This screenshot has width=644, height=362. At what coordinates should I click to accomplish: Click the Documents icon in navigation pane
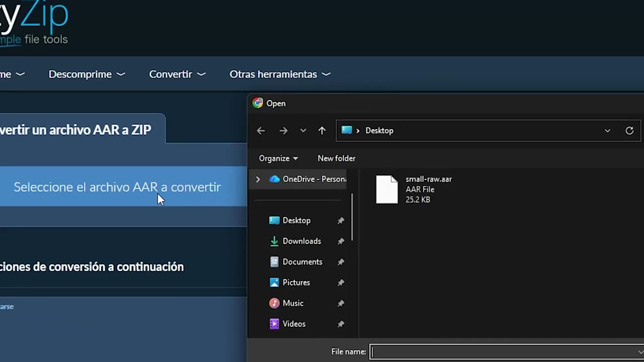274,262
